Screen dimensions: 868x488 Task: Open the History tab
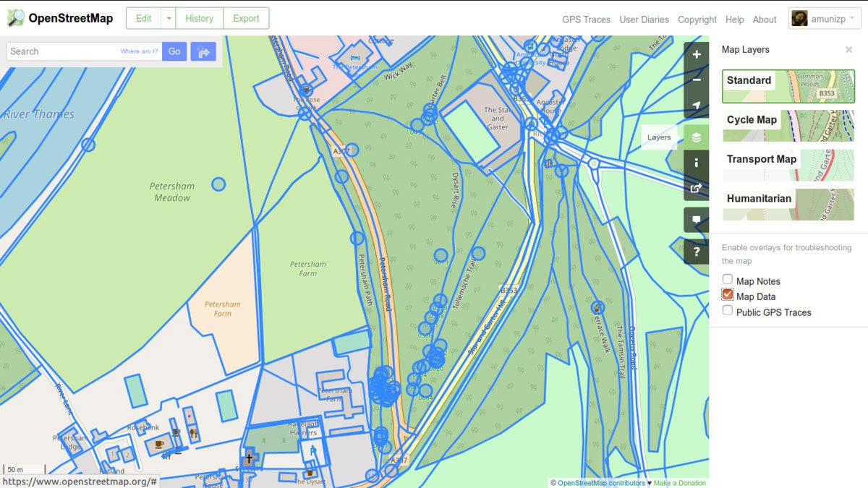coord(199,19)
